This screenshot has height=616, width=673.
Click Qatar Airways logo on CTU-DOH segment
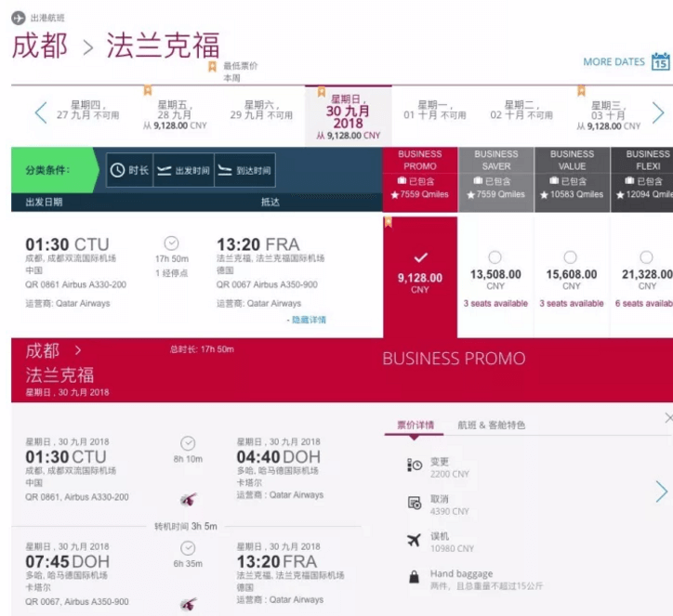[x=189, y=499]
